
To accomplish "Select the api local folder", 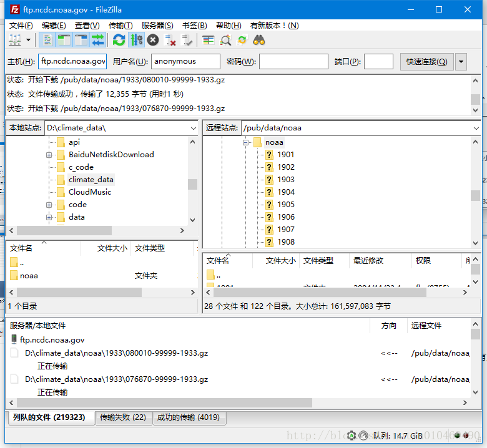I will click(74, 142).
